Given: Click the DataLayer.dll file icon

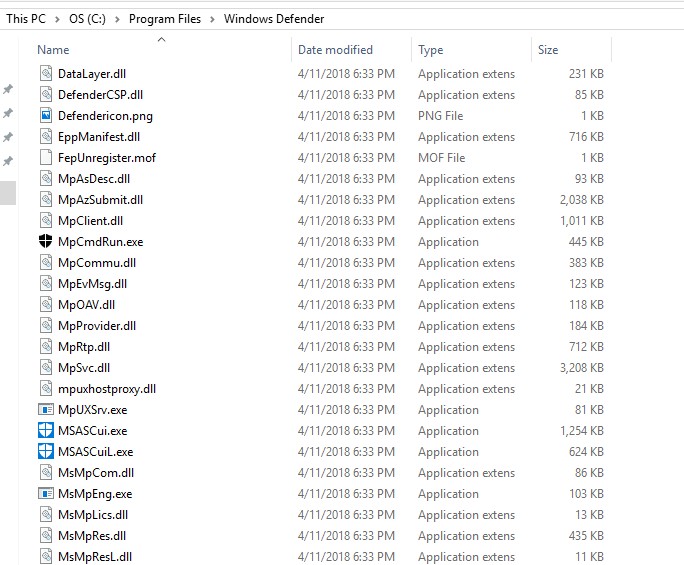Looking at the screenshot, I should pos(46,73).
